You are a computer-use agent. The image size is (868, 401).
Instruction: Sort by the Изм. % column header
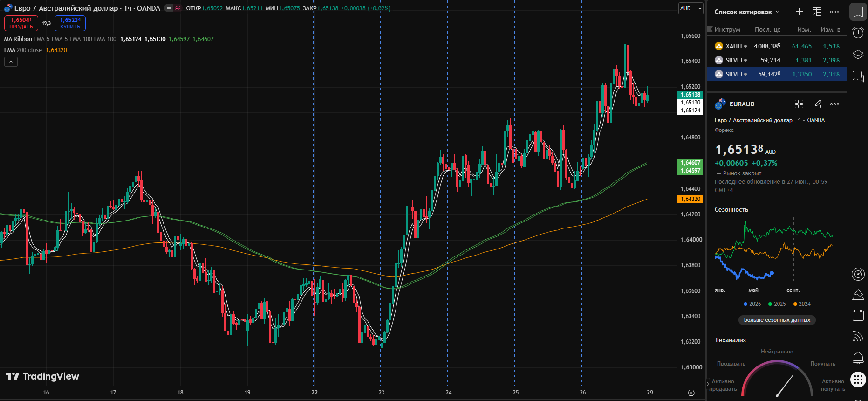(x=830, y=29)
